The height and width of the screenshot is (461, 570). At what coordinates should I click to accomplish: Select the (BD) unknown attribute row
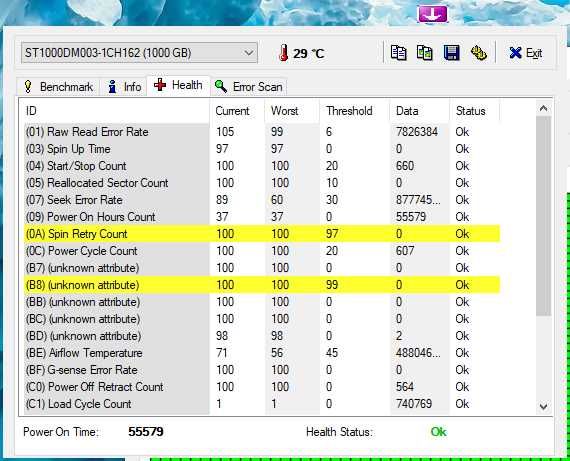pos(262,336)
